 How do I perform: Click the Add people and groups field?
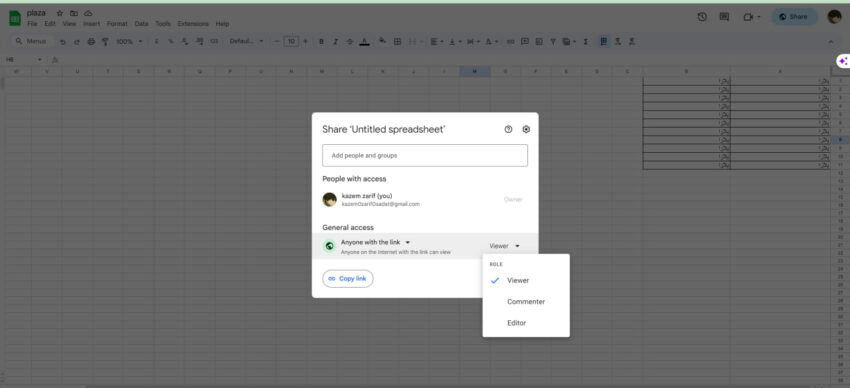tap(424, 156)
